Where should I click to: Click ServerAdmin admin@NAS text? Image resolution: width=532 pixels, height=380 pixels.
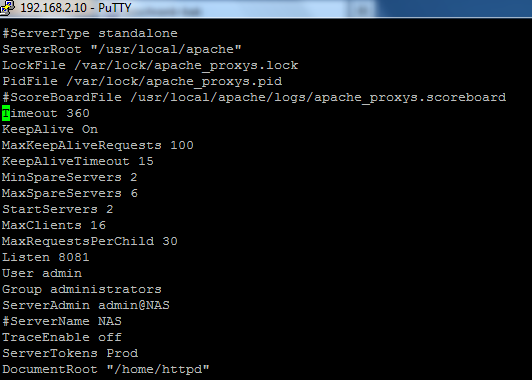pos(86,305)
